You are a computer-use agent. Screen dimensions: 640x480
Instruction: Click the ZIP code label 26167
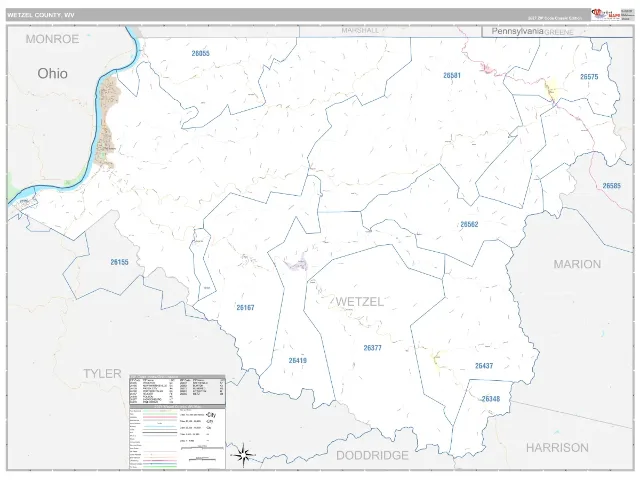click(x=245, y=308)
